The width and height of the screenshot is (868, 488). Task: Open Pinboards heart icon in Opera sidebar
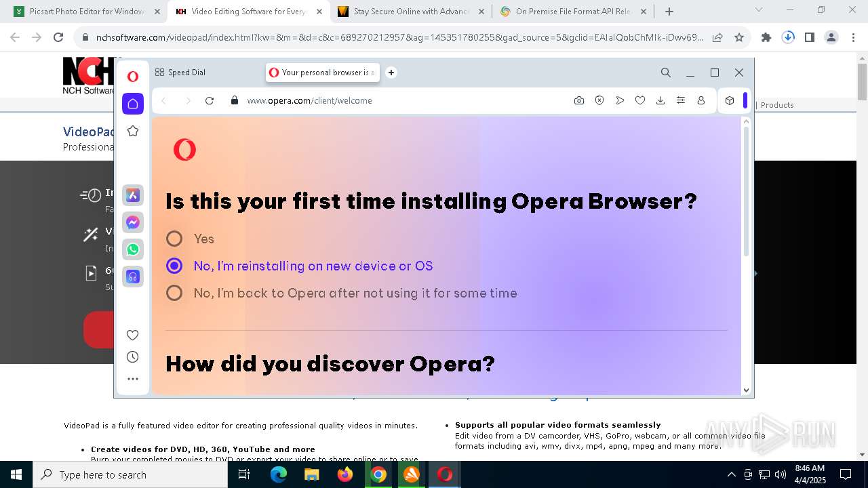tap(133, 335)
